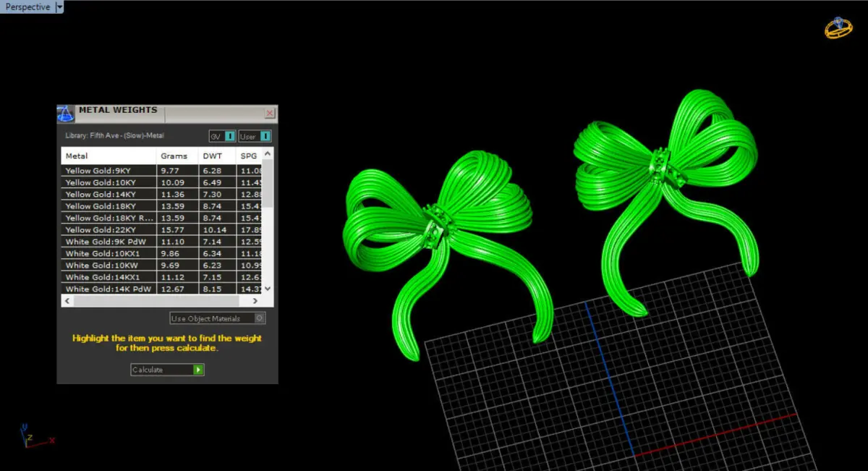
Task: Click the horizontal scroll left arrow
Action: (x=67, y=300)
